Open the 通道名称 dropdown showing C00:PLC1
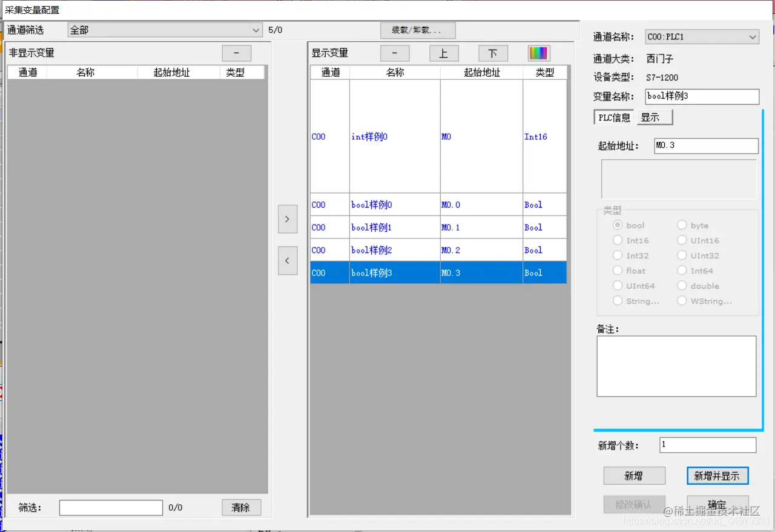 pyautogui.click(x=752, y=36)
